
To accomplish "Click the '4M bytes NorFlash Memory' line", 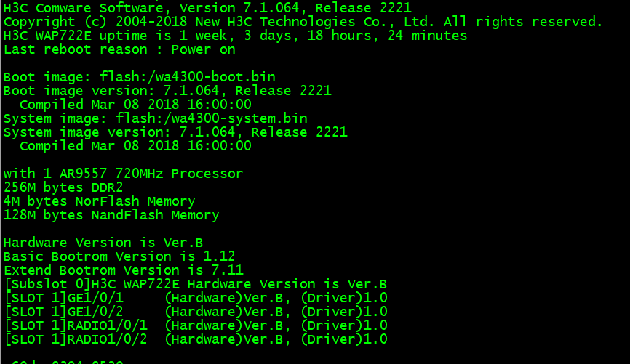I will pyautogui.click(x=100, y=201).
